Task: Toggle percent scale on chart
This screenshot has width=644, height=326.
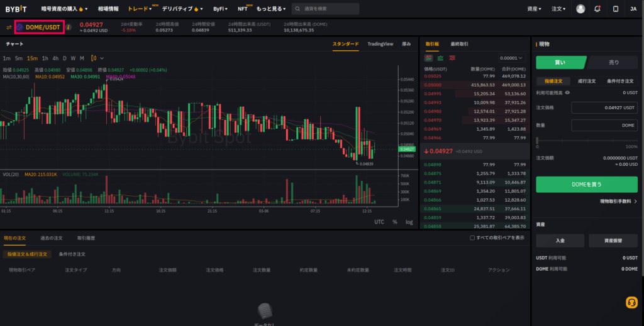Action: [395, 222]
